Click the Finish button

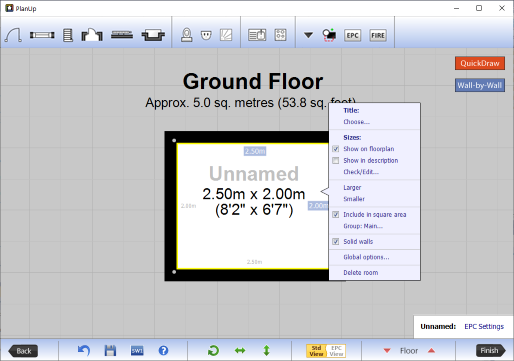pyautogui.click(x=491, y=351)
